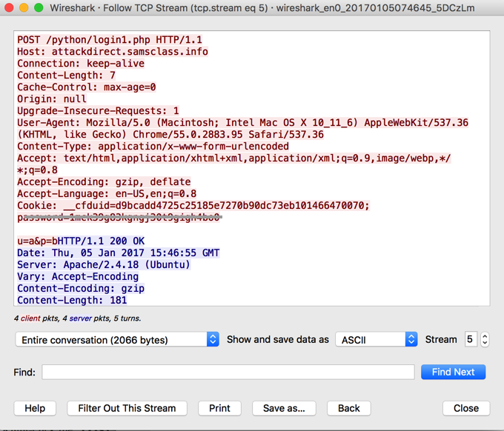Click the Save as... button
Screen dimensions: 504x431
284,408
